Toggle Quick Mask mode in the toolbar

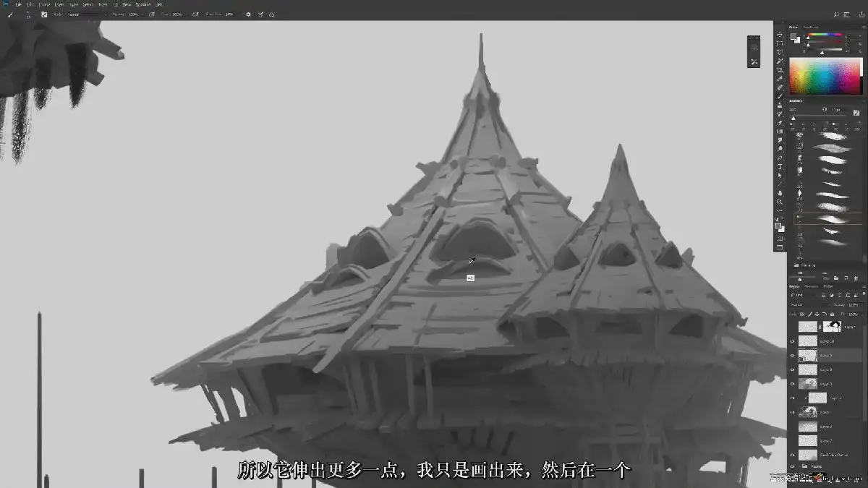(x=780, y=238)
